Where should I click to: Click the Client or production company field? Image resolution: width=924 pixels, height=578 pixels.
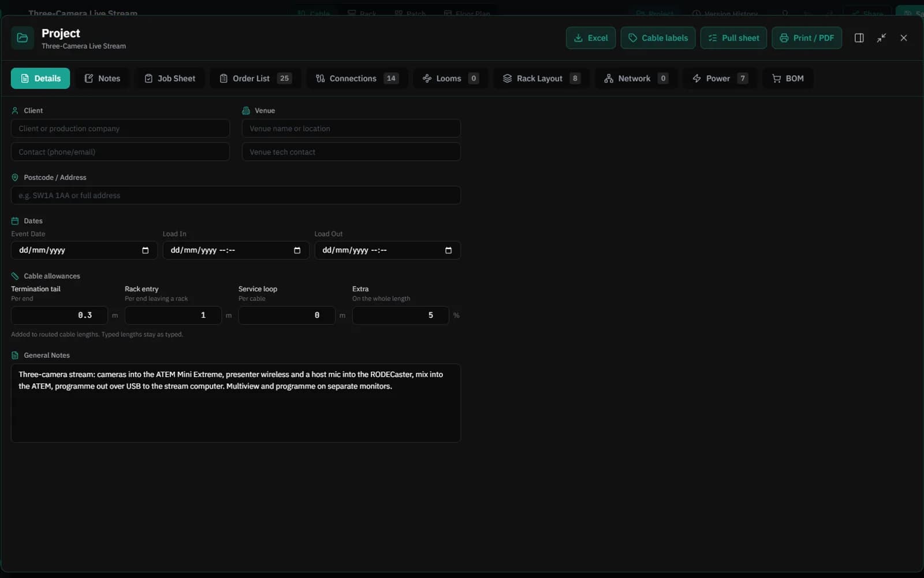coord(120,128)
